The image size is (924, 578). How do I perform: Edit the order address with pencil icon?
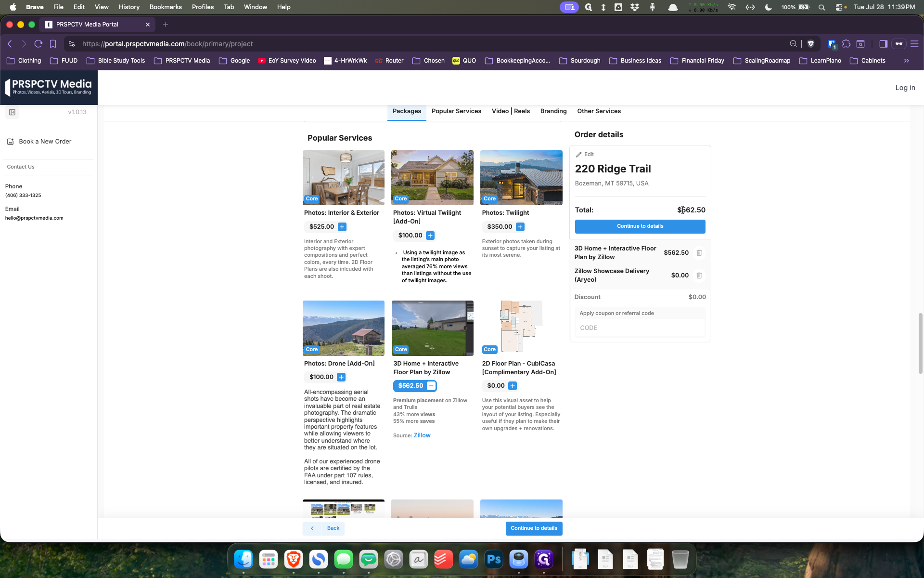coord(585,155)
